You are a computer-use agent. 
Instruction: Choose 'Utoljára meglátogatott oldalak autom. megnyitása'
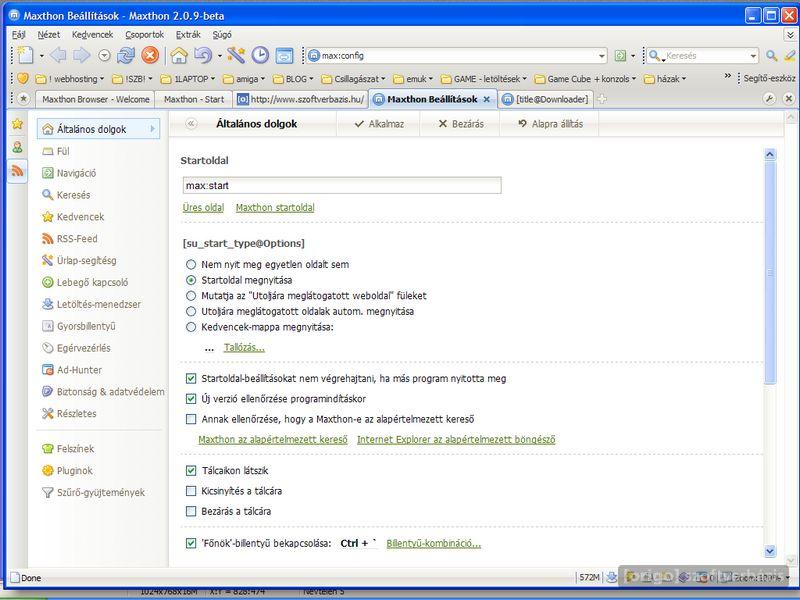(191, 311)
